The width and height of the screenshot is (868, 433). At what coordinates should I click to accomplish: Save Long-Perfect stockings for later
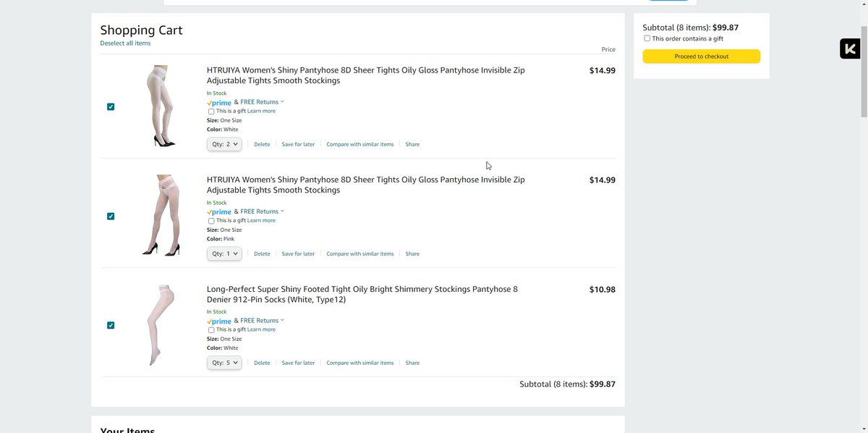(298, 363)
